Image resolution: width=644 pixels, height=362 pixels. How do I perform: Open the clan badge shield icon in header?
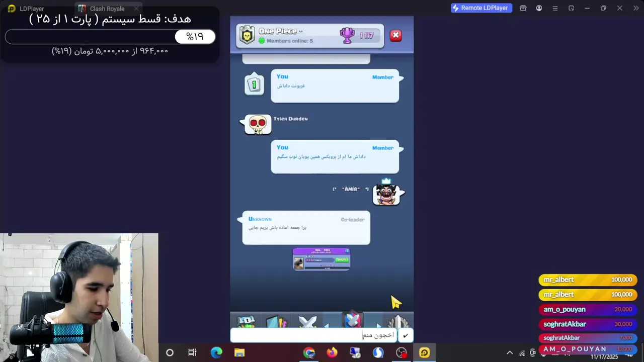(247, 35)
